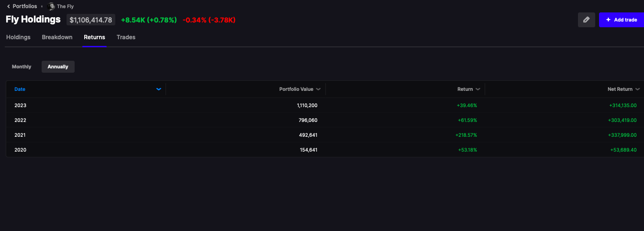Switch to Monthly returns view
This screenshot has width=644, height=231.
22,67
